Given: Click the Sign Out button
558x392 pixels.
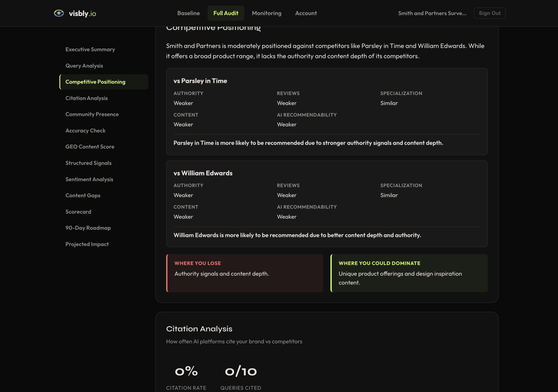Looking at the screenshot, I should pos(489,13).
